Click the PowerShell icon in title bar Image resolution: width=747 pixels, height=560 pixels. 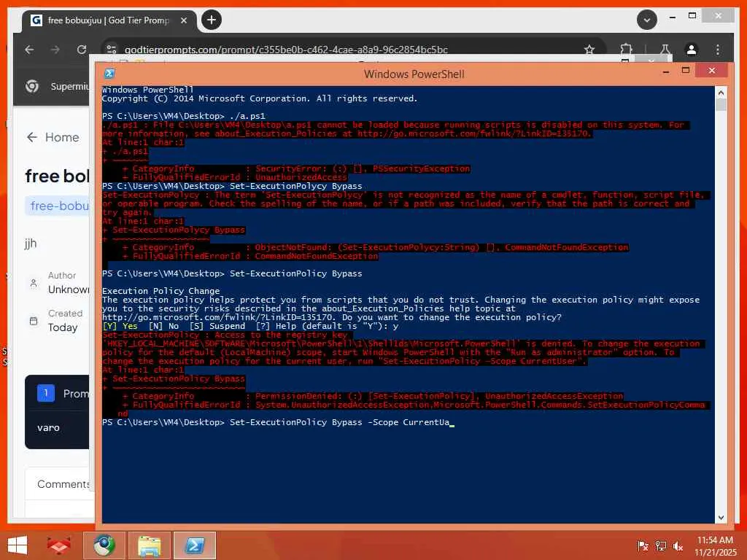tap(109, 74)
